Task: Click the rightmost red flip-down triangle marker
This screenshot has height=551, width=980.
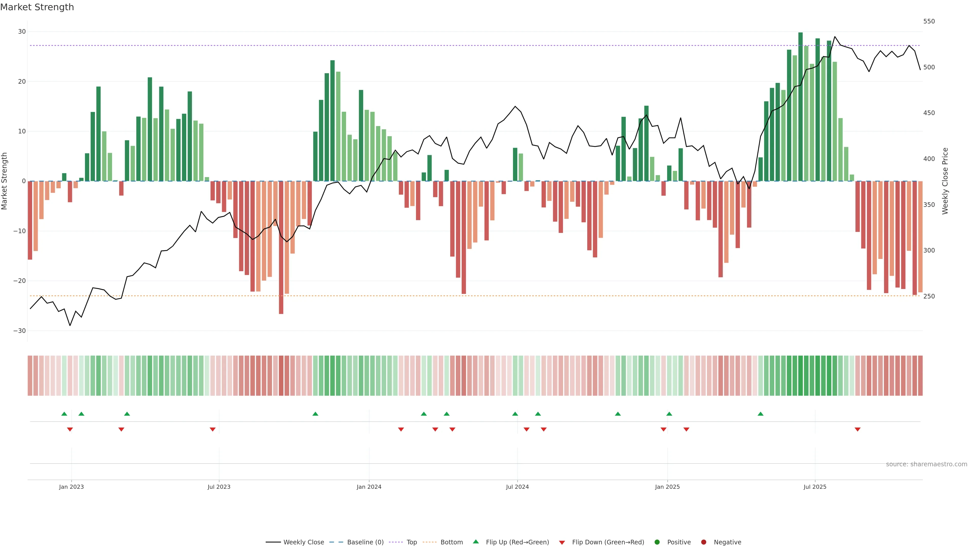Action: pos(857,429)
